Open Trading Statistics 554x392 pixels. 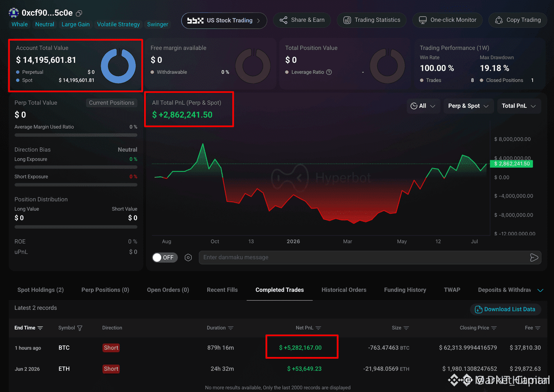372,20
